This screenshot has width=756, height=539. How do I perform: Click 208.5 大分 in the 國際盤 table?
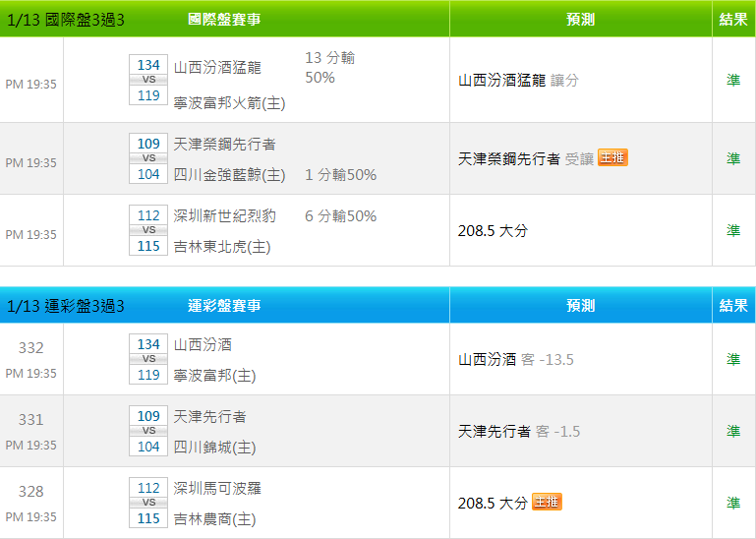(x=494, y=231)
